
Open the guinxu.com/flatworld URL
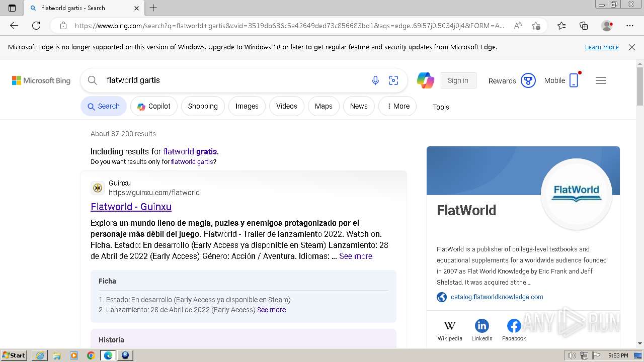pos(154,193)
